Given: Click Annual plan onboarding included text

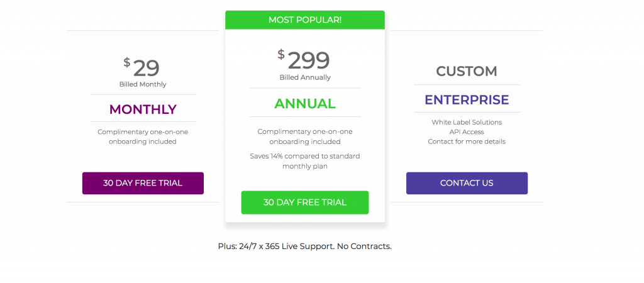Looking at the screenshot, I should 305,136.
